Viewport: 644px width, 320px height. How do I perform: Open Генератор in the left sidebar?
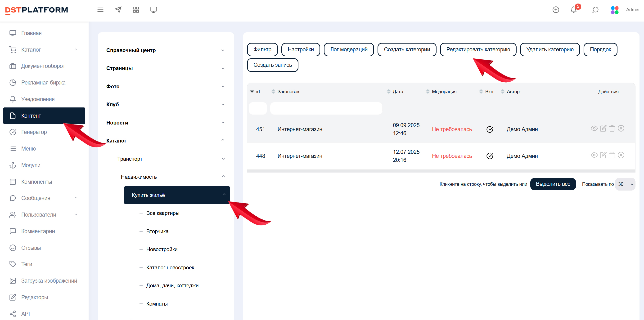[34, 132]
